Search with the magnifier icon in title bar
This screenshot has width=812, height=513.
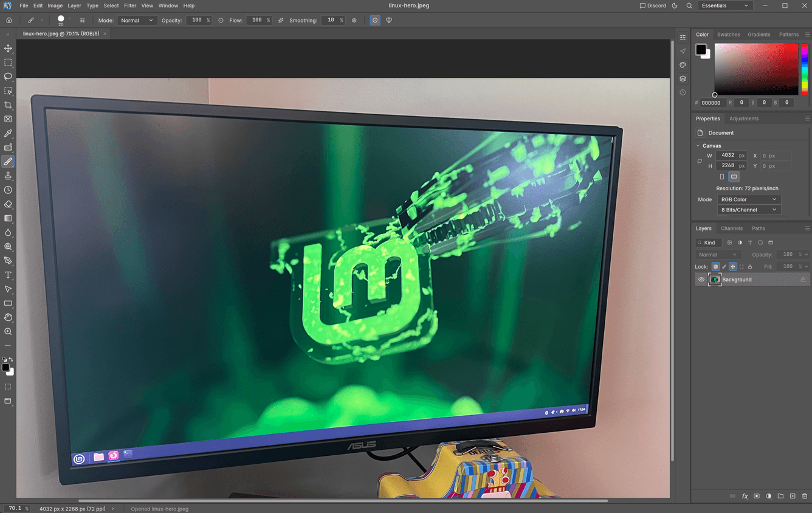(689, 5)
